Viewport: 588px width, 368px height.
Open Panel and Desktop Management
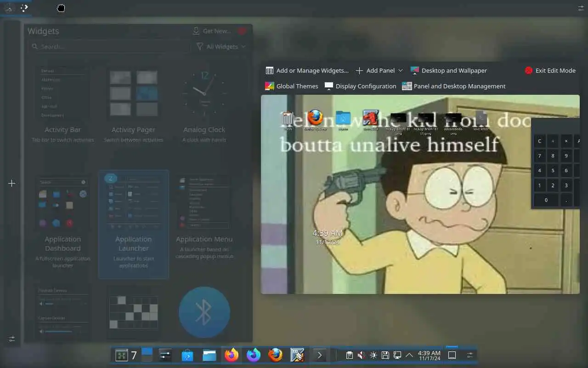tap(454, 86)
